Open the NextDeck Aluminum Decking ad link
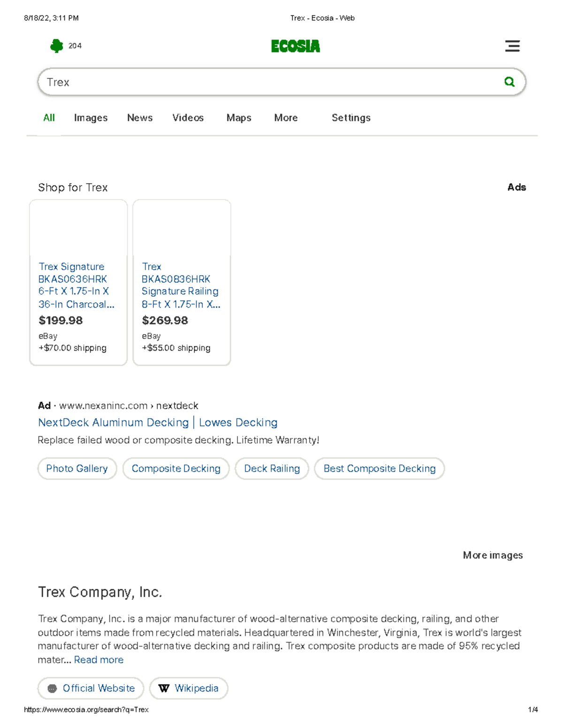The width and height of the screenshot is (563, 728). click(158, 422)
